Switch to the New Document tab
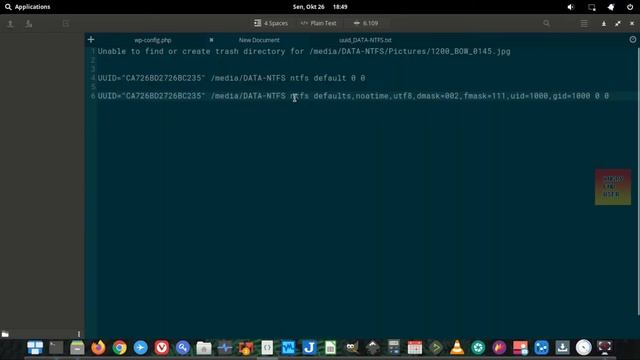This screenshot has height=360, width=640. click(259, 40)
